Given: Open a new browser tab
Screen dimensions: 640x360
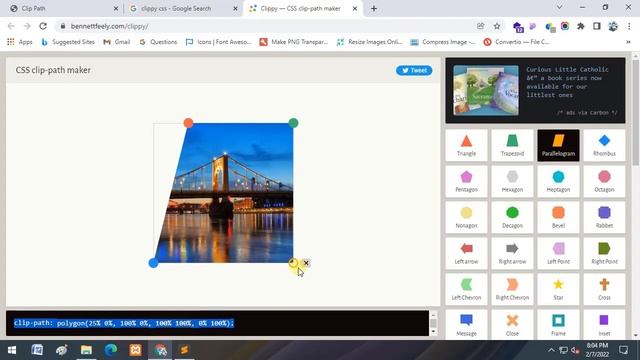Looking at the screenshot, I should (374, 8).
